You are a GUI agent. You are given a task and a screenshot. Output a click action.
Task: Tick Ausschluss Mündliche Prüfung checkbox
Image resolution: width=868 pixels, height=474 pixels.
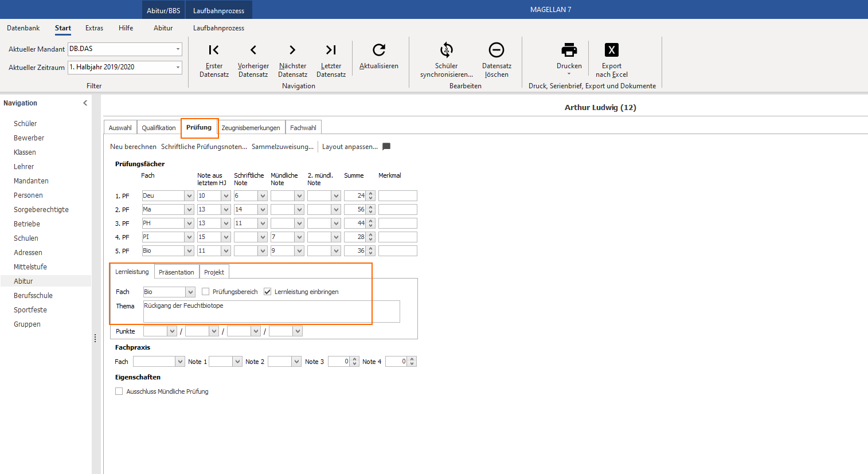coord(119,391)
